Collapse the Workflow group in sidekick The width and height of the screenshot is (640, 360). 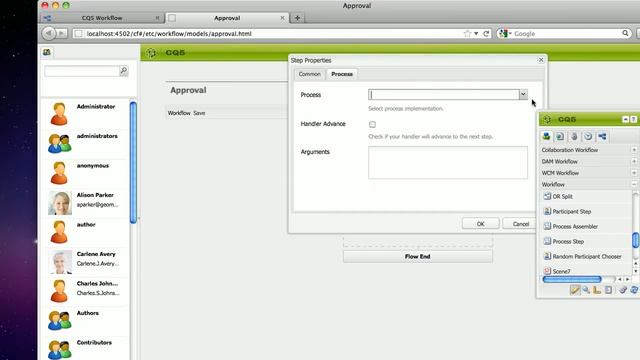coord(634,184)
